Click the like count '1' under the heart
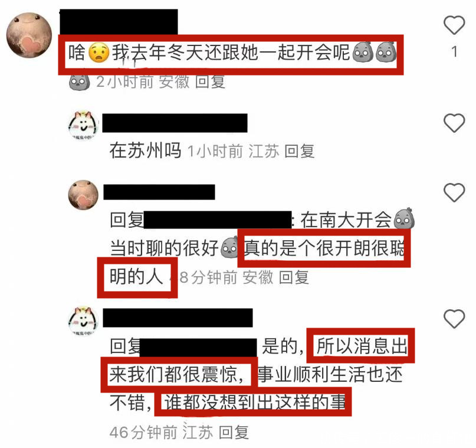 click(x=454, y=52)
